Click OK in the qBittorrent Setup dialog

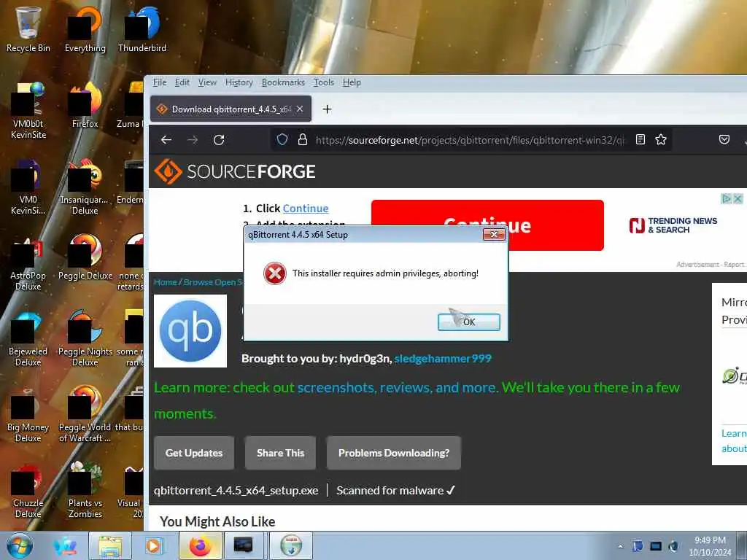coord(469,322)
